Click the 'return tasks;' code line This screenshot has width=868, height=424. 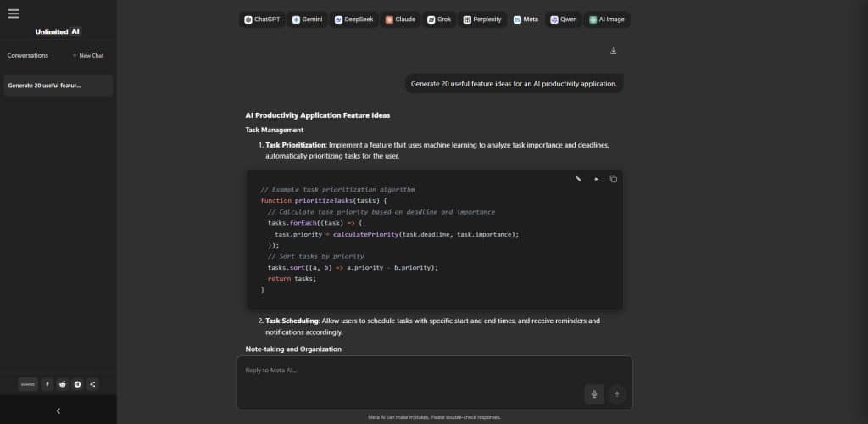(x=292, y=278)
